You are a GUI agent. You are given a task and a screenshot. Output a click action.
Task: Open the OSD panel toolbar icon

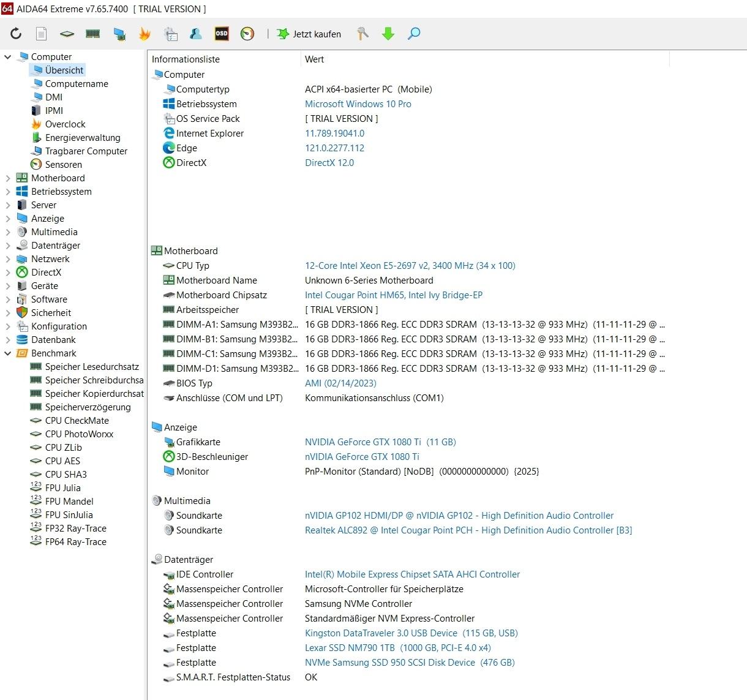(222, 34)
